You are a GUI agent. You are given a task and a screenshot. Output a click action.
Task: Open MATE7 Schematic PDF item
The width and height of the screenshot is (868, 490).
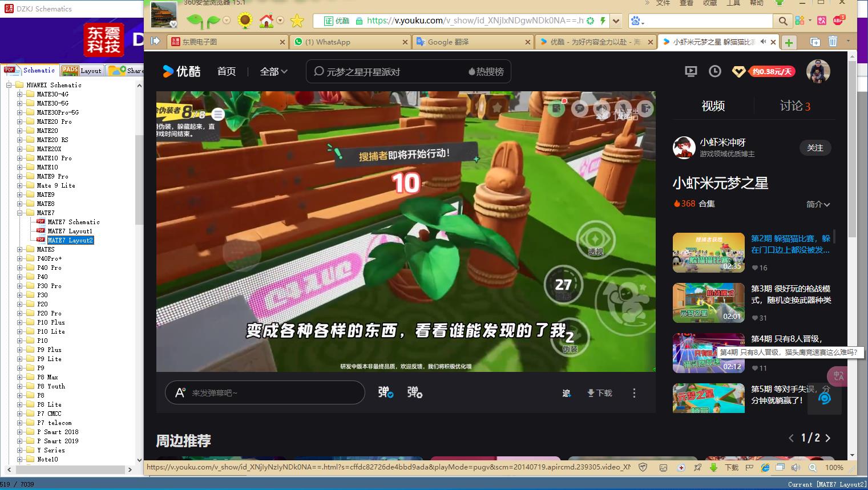(x=73, y=222)
